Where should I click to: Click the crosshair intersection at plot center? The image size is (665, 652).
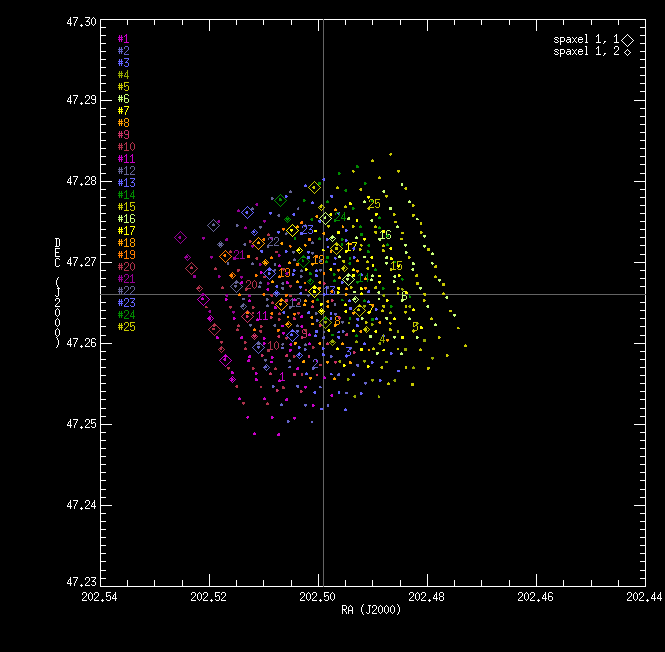click(324, 294)
